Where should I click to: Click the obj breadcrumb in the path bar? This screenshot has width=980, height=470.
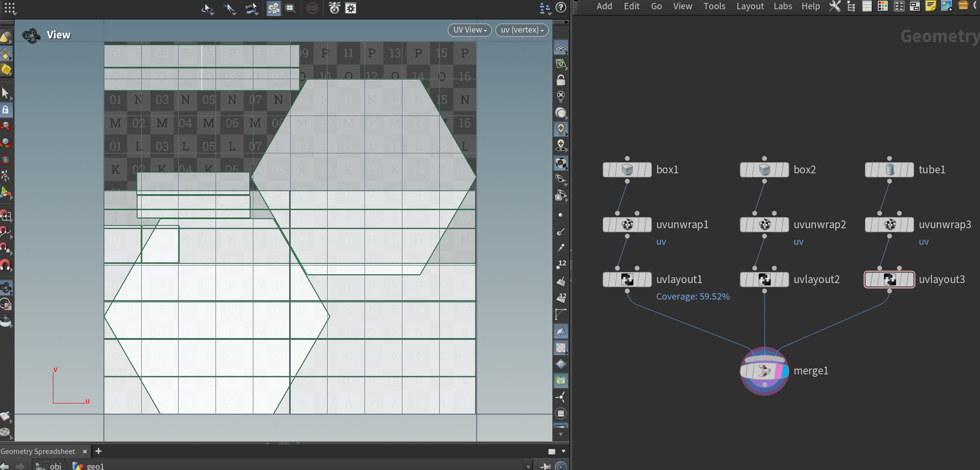(x=55, y=466)
